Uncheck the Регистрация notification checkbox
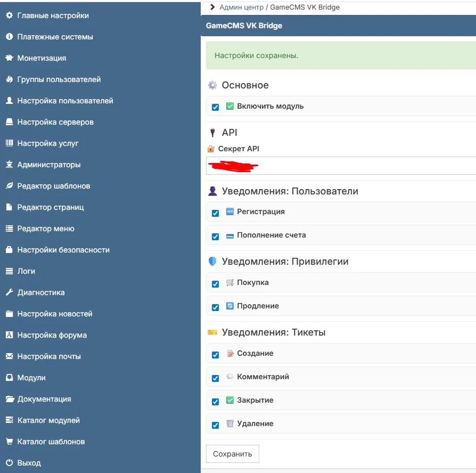This screenshot has width=476, height=473. [x=215, y=213]
